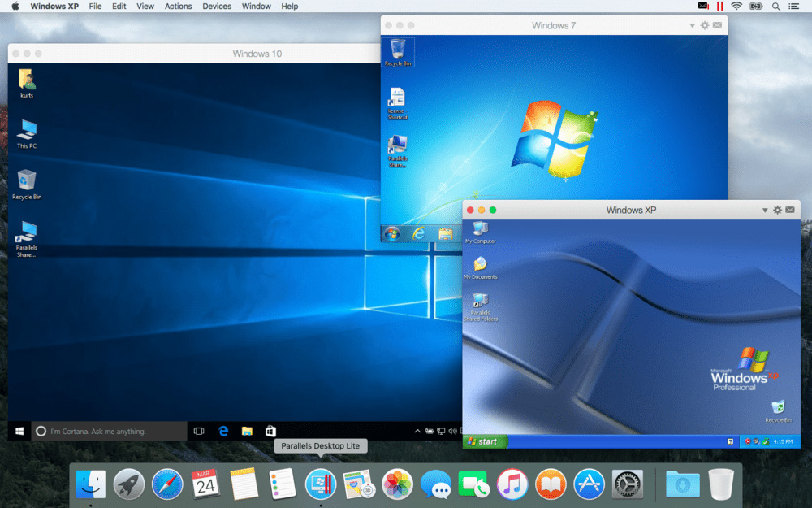The height and width of the screenshot is (508, 812).
Task: Open Finder from the Dock
Action: 91,484
